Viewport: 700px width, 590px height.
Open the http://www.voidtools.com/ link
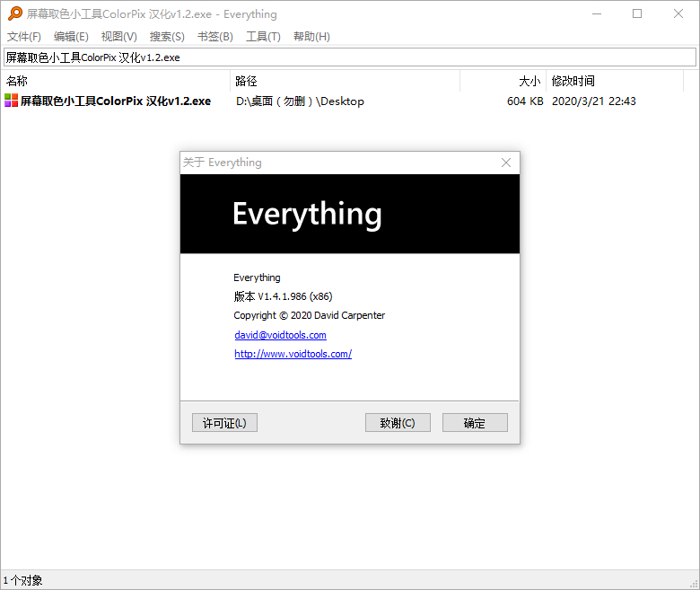[x=293, y=354]
